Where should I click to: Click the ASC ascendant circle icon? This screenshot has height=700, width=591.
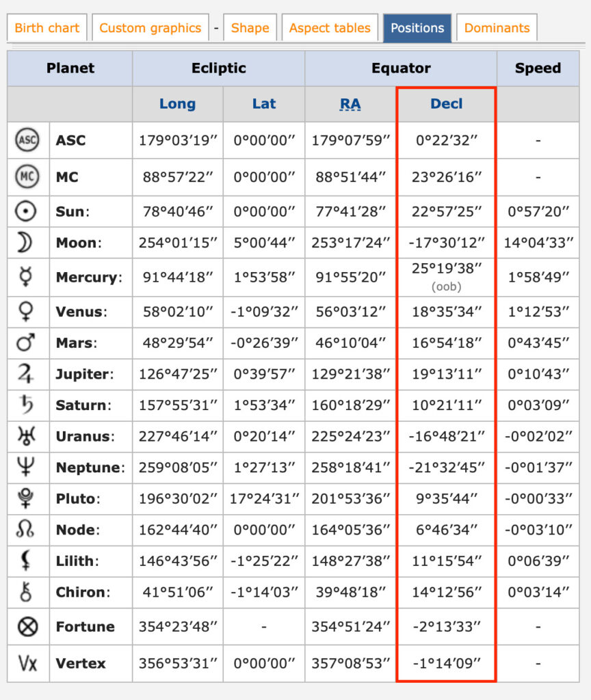click(x=27, y=139)
